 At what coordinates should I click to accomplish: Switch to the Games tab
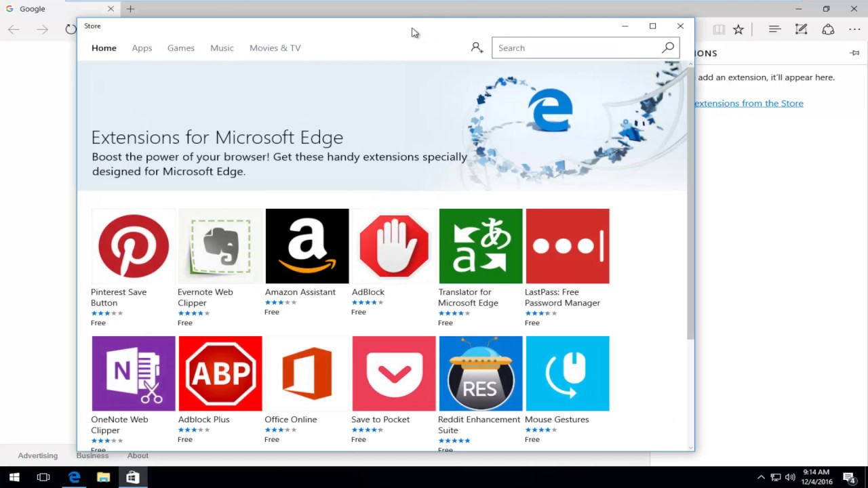(180, 48)
